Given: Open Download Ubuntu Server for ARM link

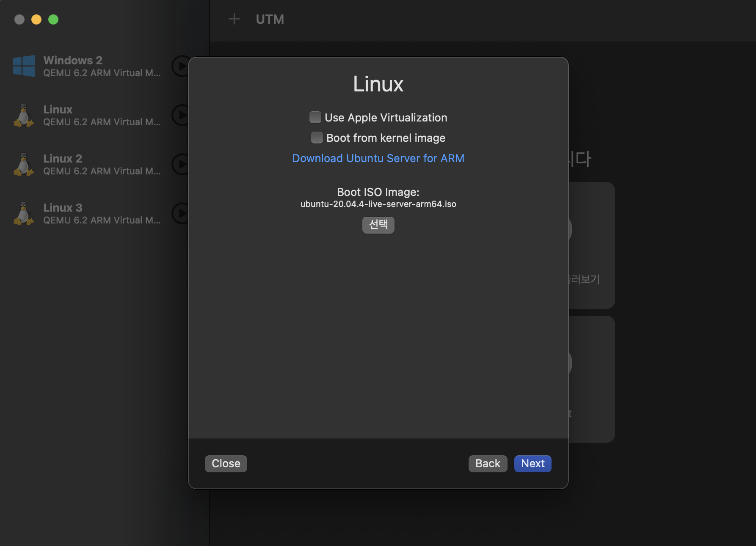Looking at the screenshot, I should [x=378, y=158].
